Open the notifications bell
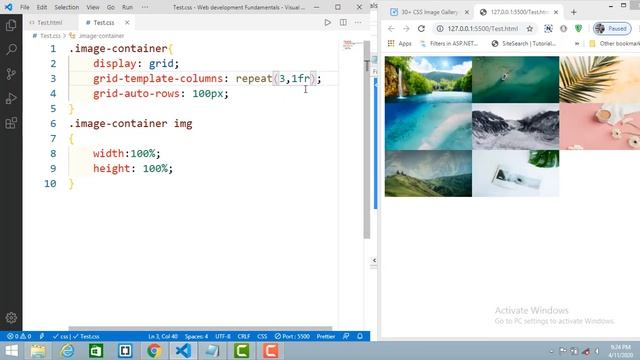The height and width of the screenshot is (360, 640). 360,336
